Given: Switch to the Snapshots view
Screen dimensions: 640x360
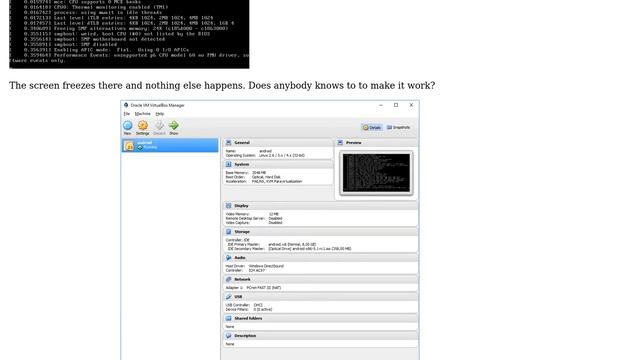Looking at the screenshot, I should (x=398, y=127).
